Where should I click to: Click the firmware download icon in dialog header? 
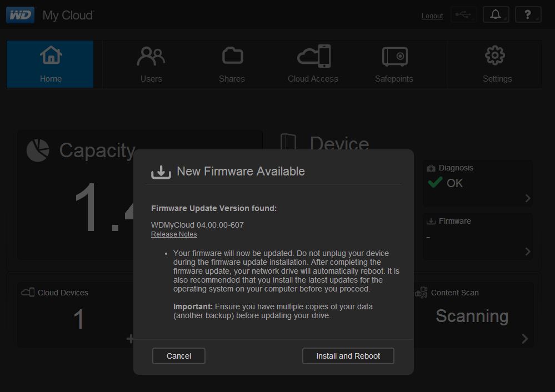pyautogui.click(x=161, y=172)
